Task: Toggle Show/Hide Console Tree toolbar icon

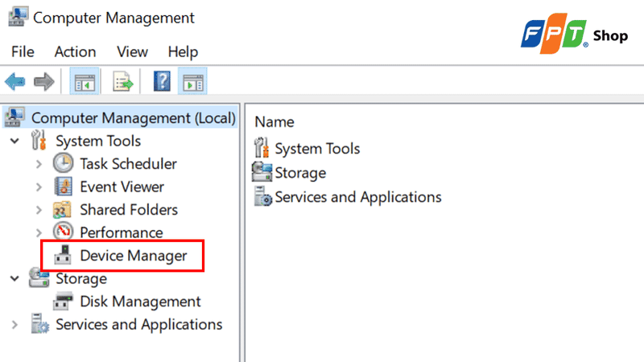Action: click(85, 81)
